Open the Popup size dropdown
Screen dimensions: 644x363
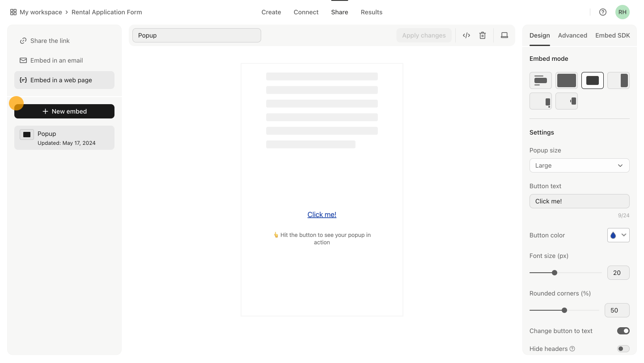[579, 165]
